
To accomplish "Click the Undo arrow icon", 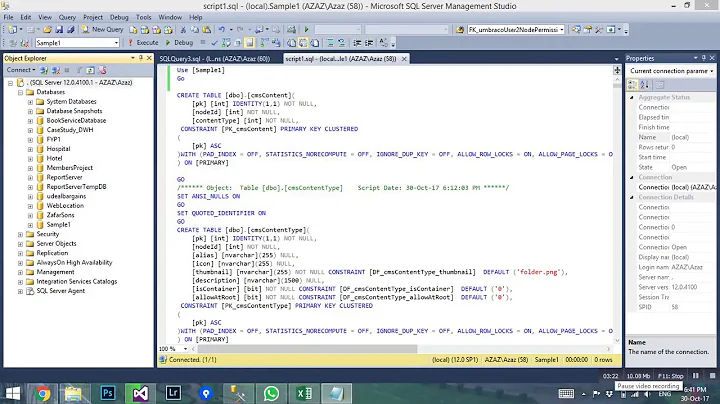I will (222, 29).
